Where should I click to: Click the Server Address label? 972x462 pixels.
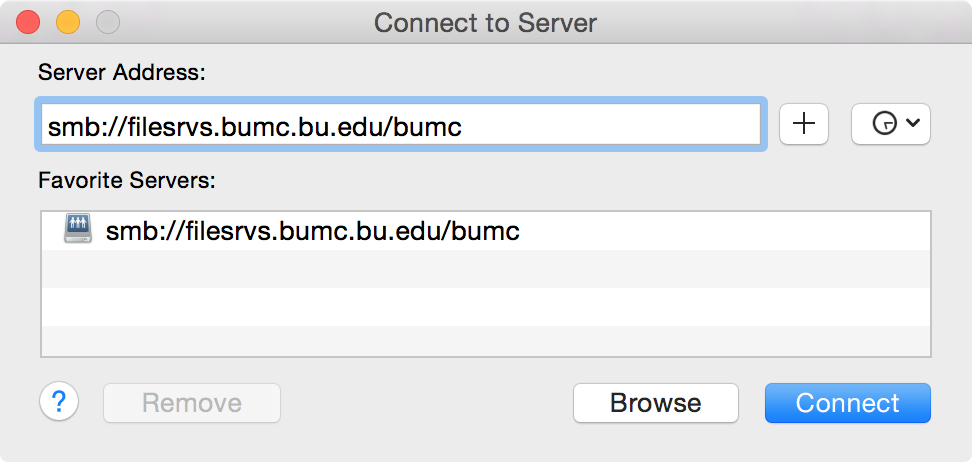(122, 73)
